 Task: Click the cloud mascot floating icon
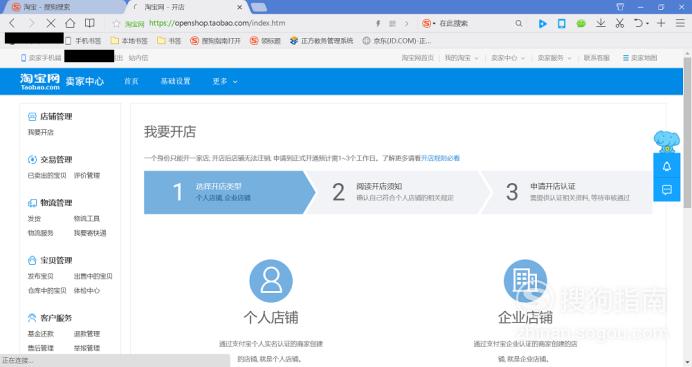(x=666, y=141)
